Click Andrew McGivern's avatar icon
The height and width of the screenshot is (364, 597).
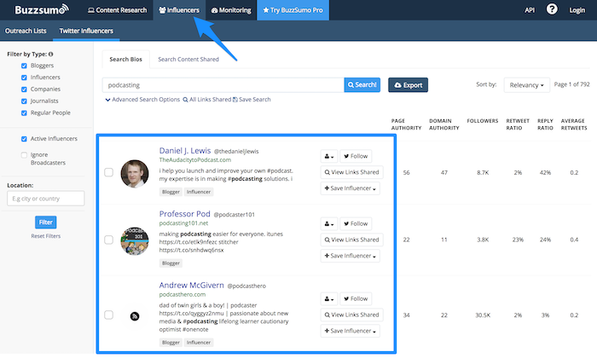pos(134,316)
